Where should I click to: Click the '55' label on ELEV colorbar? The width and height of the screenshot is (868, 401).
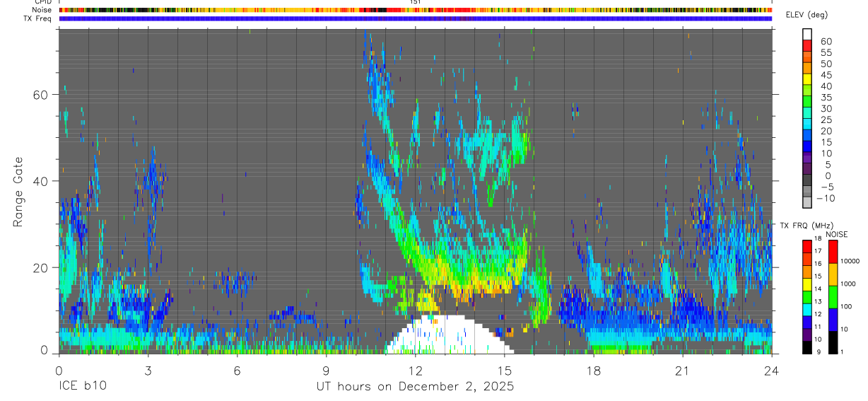coord(826,53)
